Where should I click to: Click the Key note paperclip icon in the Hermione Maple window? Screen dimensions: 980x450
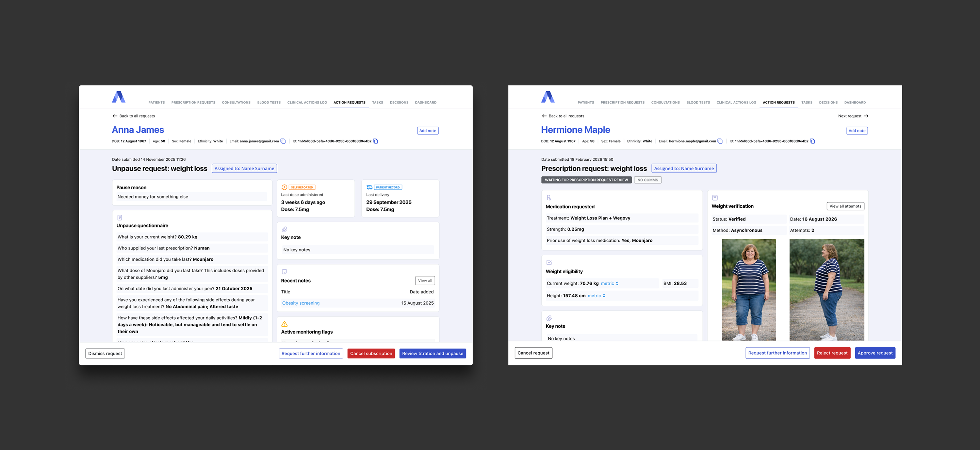(549, 318)
